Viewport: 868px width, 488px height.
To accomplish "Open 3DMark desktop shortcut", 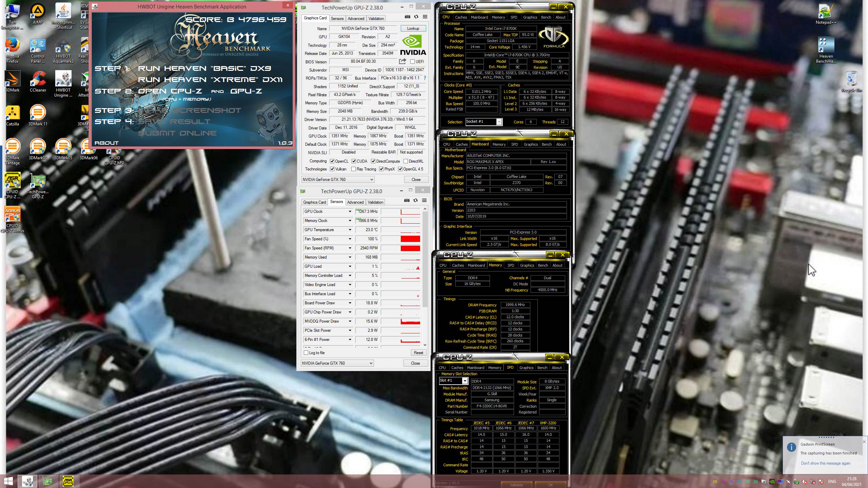I will (12, 81).
